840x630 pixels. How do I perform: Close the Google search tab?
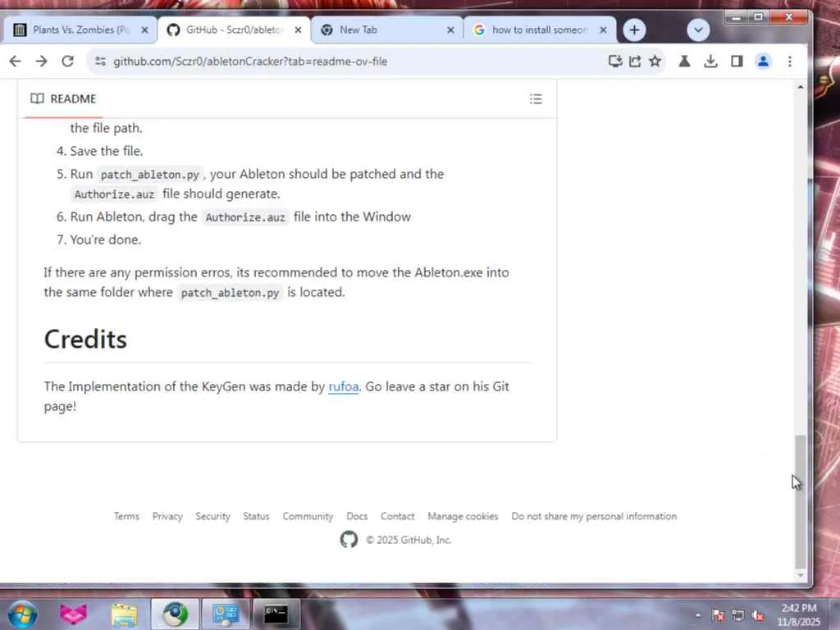pyautogui.click(x=603, y=30)
